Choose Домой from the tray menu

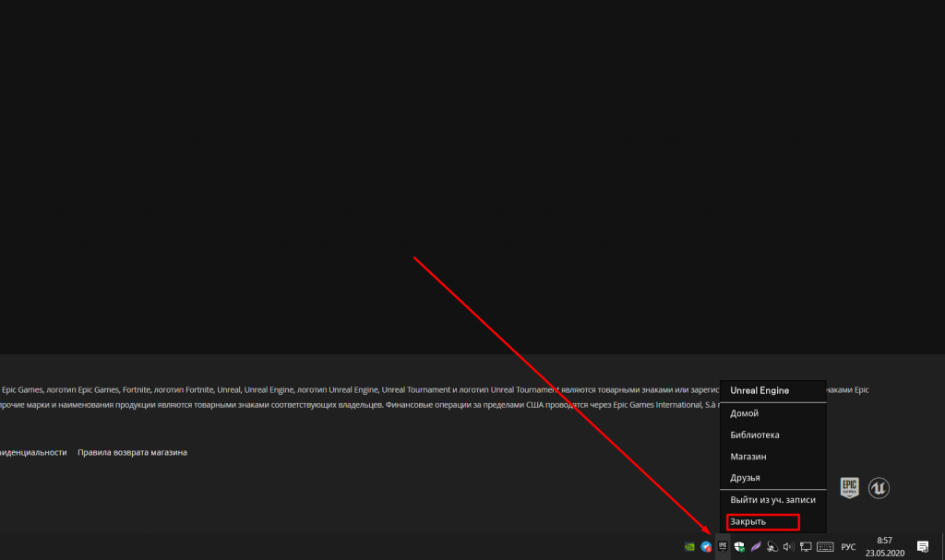744,413
